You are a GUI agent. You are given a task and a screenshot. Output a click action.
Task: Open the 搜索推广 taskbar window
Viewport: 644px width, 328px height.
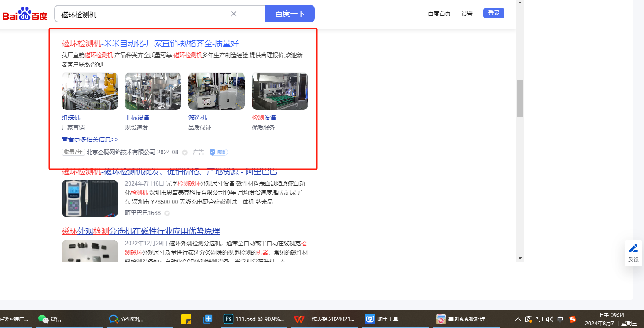15,319
